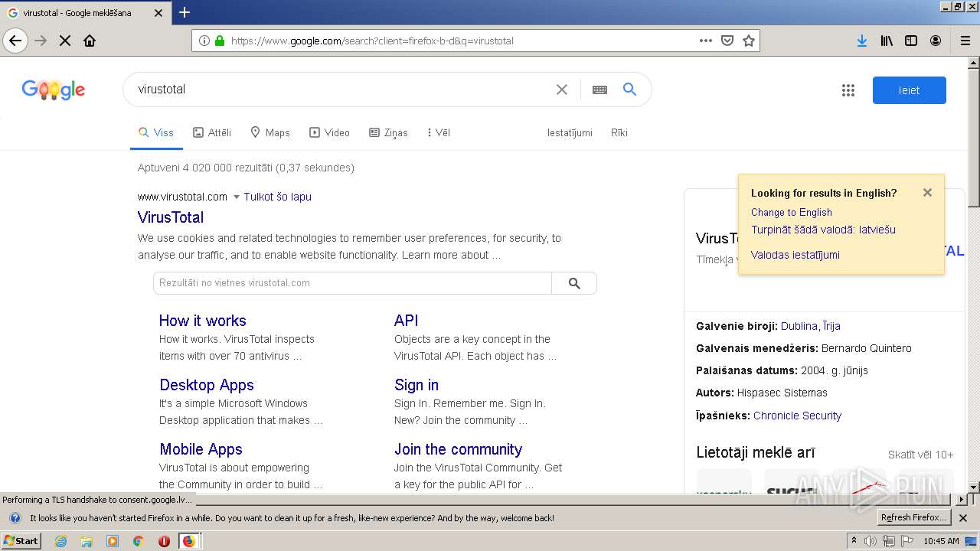980x551 pixels.
Task: Click the green padlock connection icon
Action: pos(220,41)
